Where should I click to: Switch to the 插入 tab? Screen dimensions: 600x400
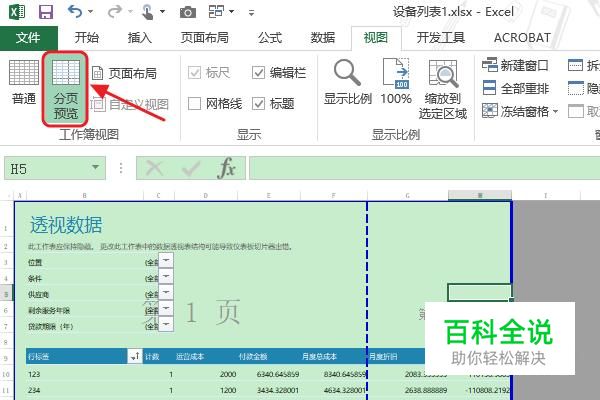pyautogui.click(x=140, y=38)
